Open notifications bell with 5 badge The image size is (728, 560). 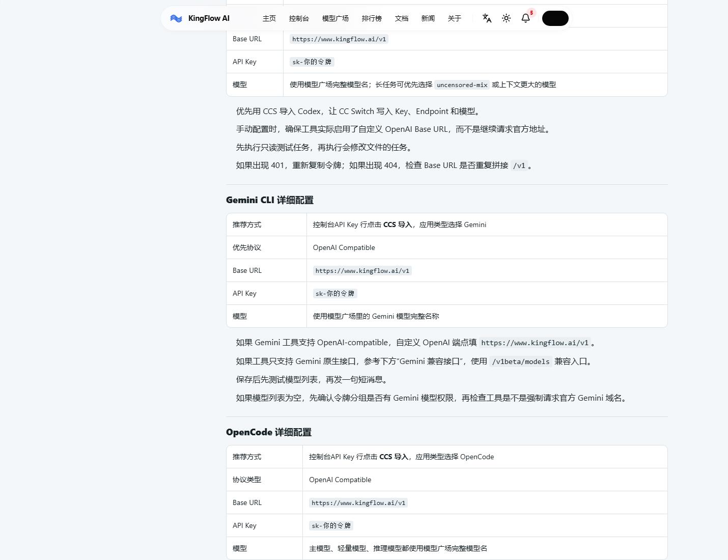526,18
